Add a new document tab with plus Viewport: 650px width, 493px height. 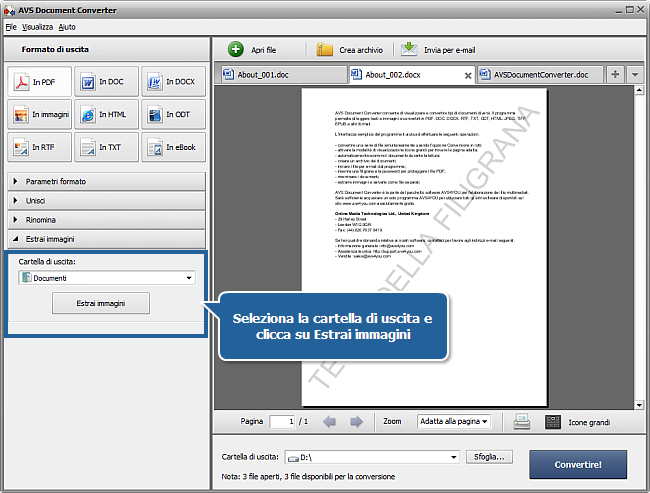(615, 75)
